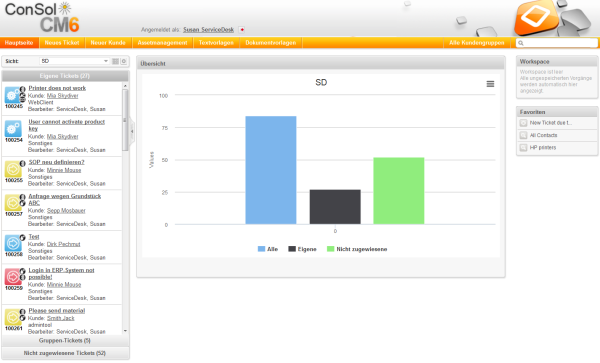Screen dimensions: 600x363
Task: Expand Nicht zugewiesene Tickets (52) section
Action: 65,353
